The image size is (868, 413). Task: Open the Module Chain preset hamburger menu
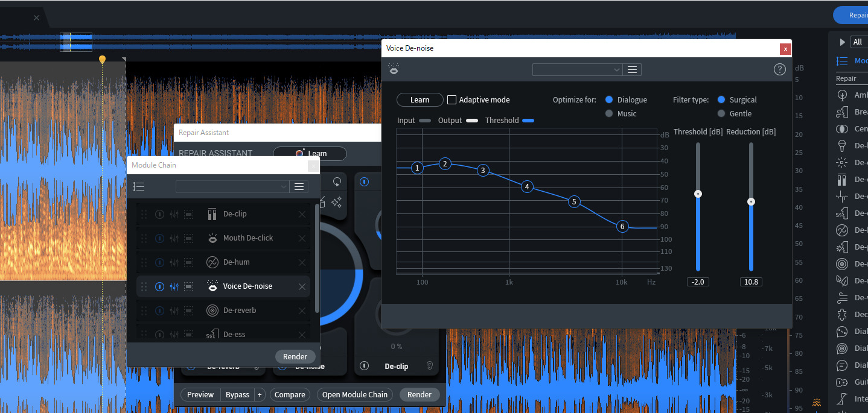point(299,187)
